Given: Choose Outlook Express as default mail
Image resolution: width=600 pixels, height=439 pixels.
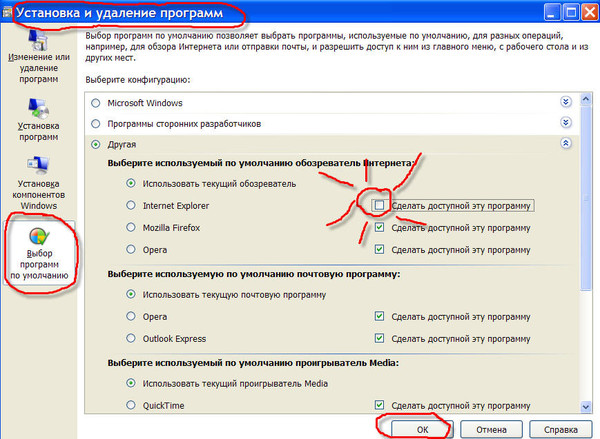Looking at the screenshot, I should [131, 338].
